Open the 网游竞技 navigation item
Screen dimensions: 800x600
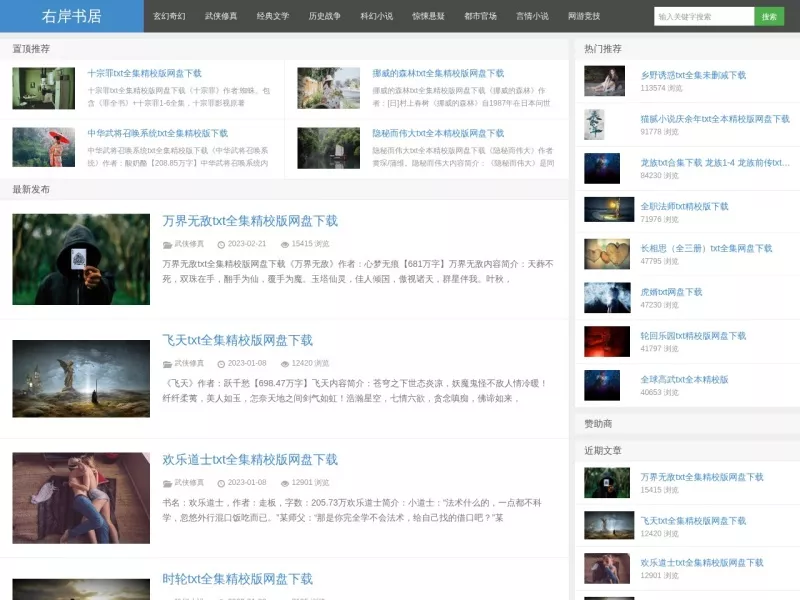(584, 16)
